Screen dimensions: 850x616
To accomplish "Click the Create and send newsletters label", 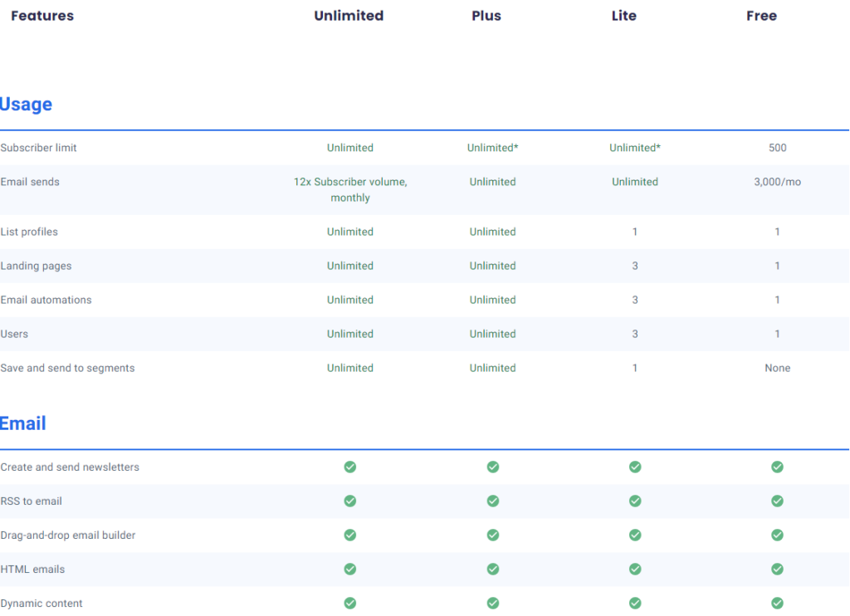I will point(70,467).
